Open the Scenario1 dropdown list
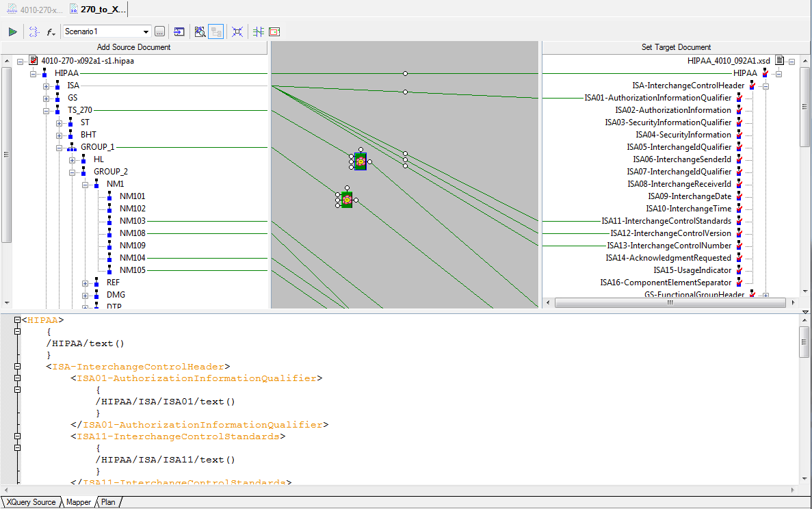 coord(146,31)
